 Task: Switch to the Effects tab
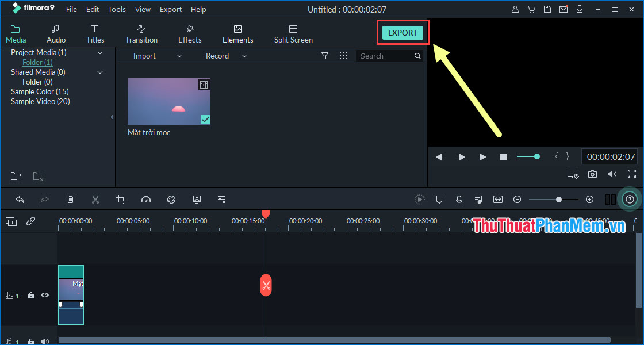tap(190, 33)
